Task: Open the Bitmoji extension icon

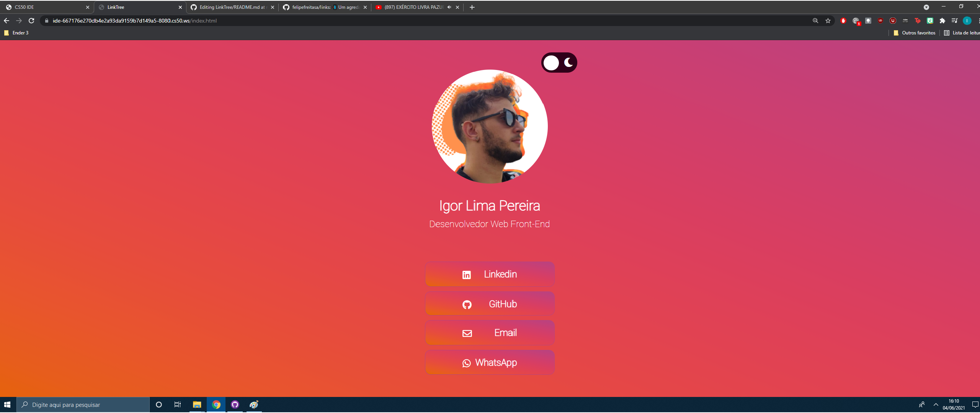Action: coord(929,21)
